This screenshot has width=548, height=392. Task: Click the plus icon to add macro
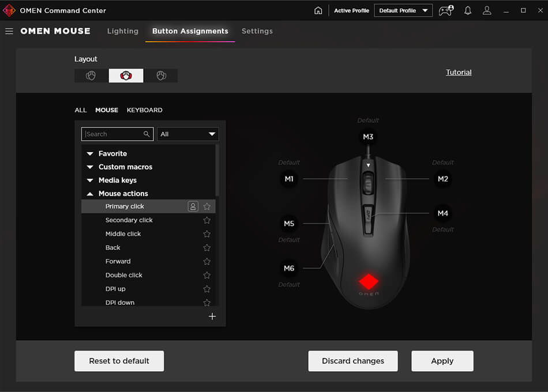point(212,316)
